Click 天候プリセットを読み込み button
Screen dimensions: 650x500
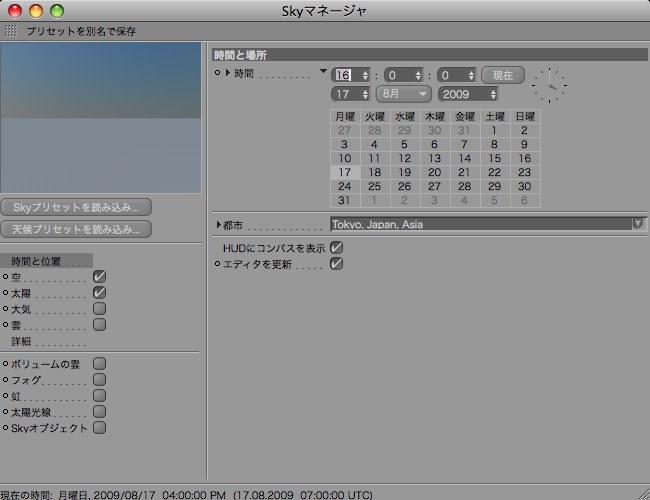(x=76, y=229)
